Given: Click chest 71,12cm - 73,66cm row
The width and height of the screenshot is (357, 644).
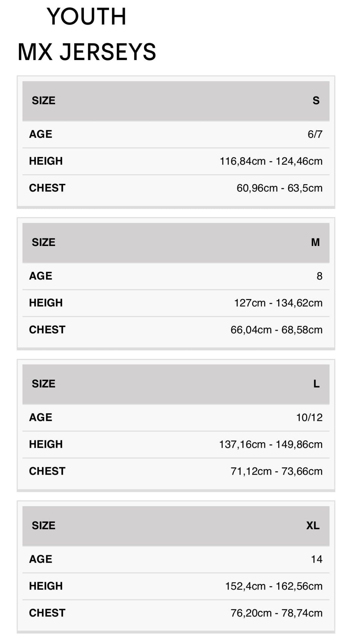Looking at the screenshot, I should 176,471.
